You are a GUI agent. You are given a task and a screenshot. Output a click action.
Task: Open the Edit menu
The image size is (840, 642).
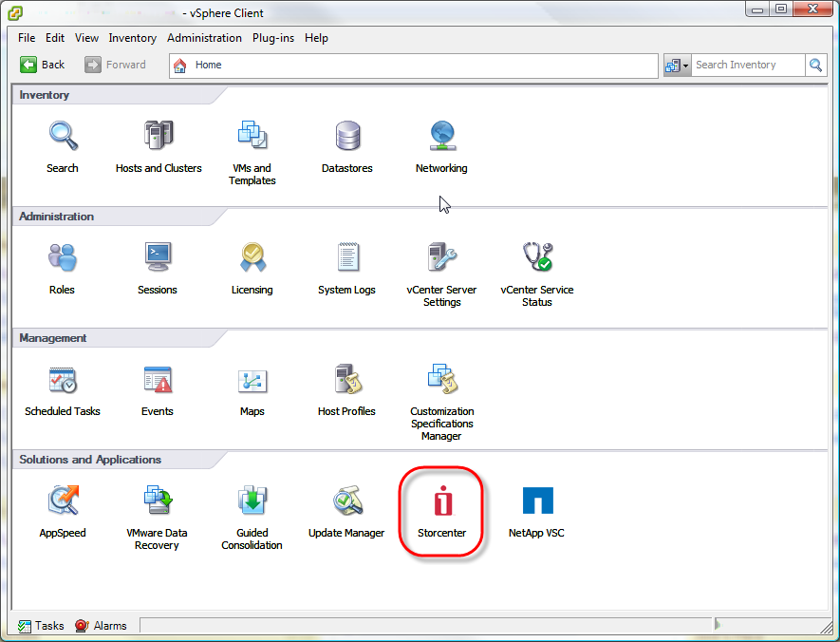point(55,38)
